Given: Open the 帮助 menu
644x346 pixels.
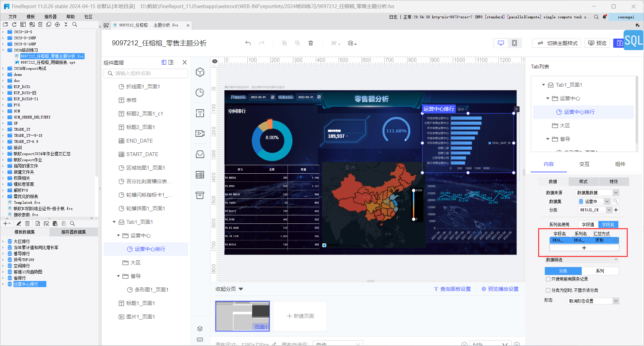Looking at the screenshot, I should coord(70,17).
